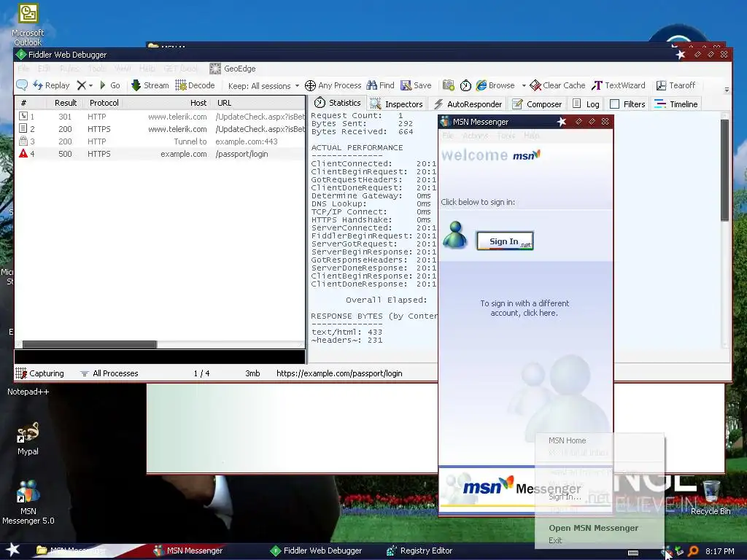The image size is (747, 560).
Task: Open Find with the binoculars icon
Action: pos(371,85)
